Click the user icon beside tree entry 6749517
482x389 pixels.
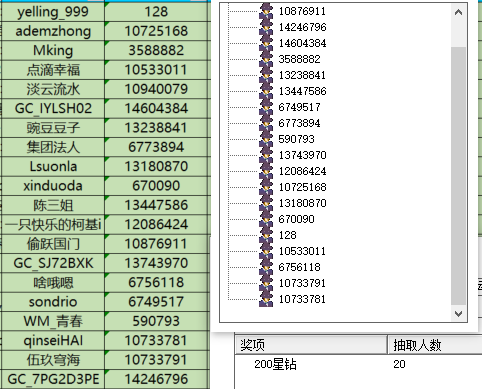pyautogui.click(x=266, y=107)
